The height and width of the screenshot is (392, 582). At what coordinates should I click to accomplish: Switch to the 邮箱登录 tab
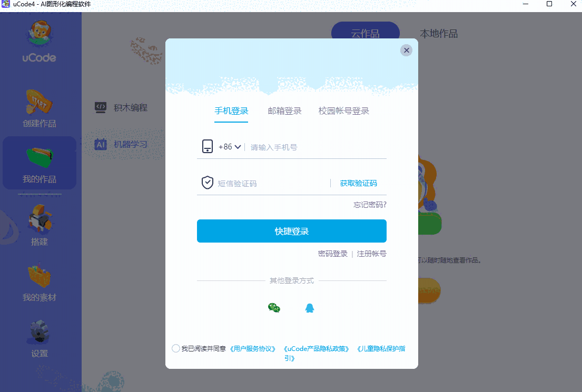[285, 111]
